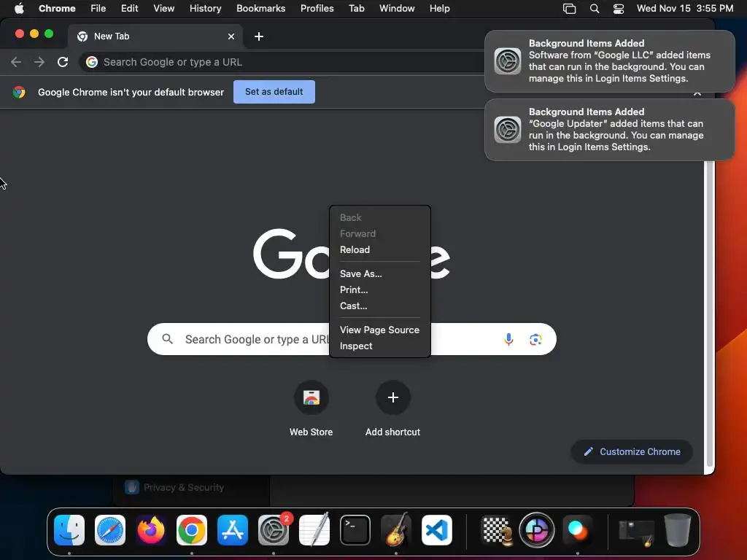Dismiss the default browser infobar

[697, 93]
